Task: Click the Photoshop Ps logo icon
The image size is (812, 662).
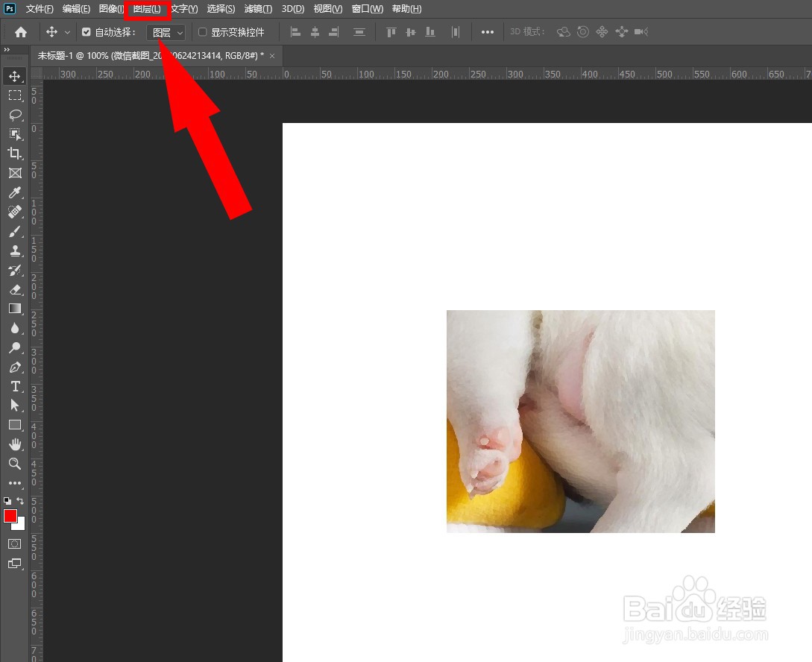Action: 10,9
